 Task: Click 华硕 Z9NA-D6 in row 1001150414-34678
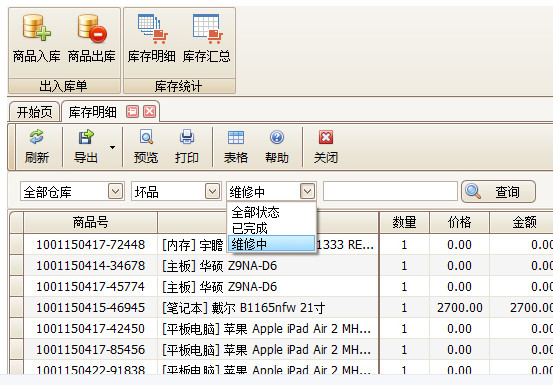(238, 266)
